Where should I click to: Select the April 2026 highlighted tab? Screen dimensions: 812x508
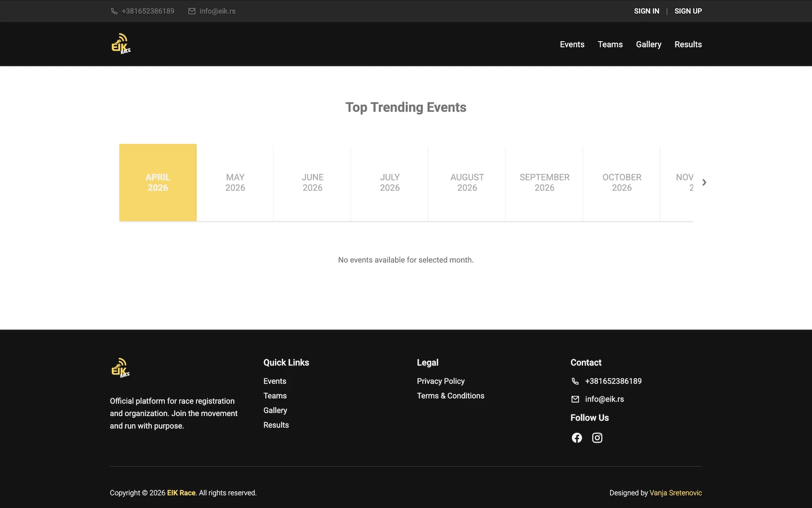click(158, 183)
